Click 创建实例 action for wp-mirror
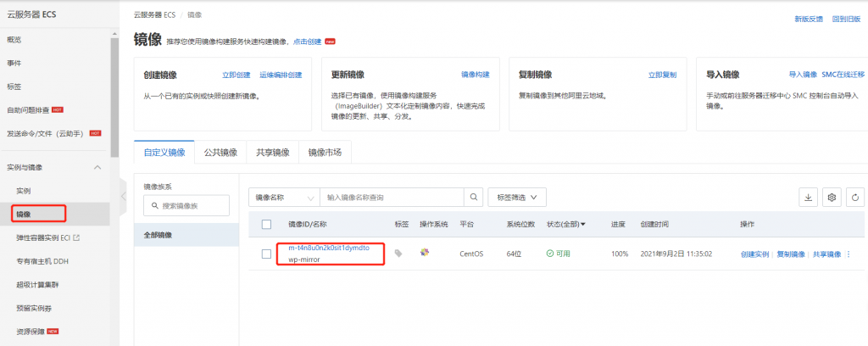 (x=754, y=254)
